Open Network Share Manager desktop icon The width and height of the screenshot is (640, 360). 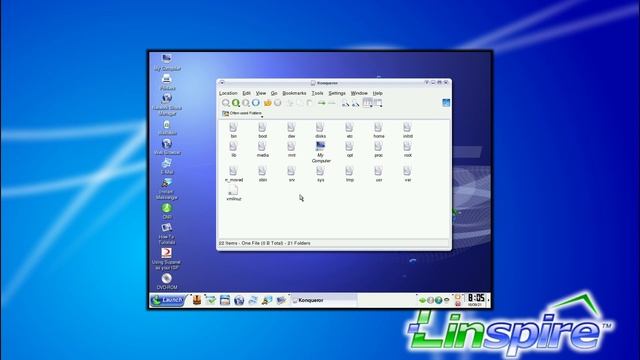pyautogui.click(x=167, y=105)
